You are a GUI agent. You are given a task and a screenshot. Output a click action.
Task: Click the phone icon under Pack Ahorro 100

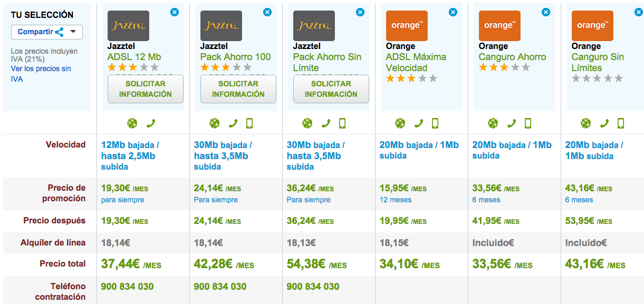(233, 123)
